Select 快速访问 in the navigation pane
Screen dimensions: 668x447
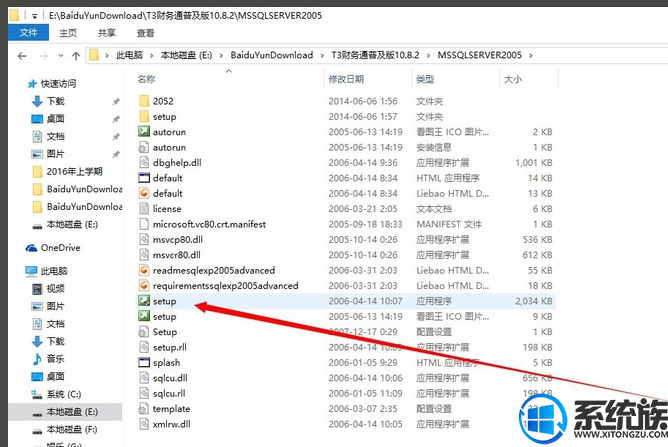[x=58, y=84]
